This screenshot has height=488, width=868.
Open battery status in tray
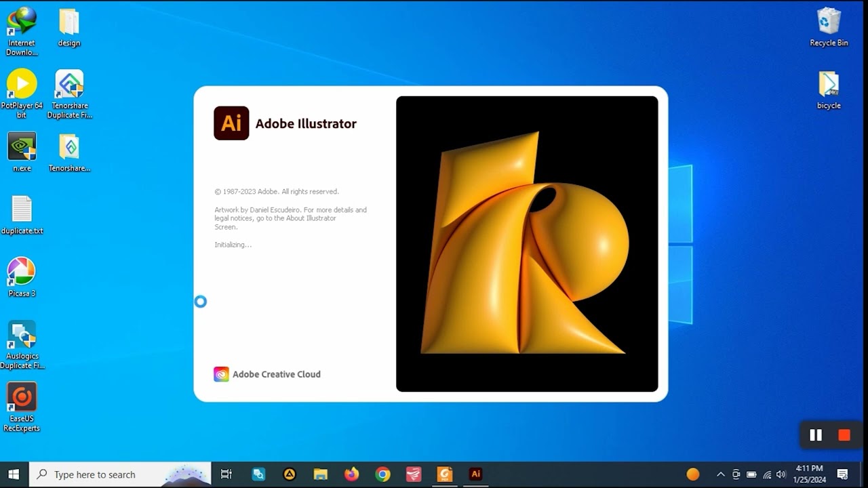click(751, 474)
